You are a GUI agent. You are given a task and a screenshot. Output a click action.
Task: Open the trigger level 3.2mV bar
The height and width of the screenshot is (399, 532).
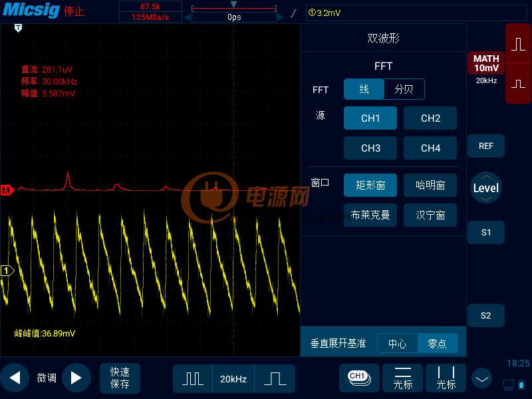(x=416, y=13)
